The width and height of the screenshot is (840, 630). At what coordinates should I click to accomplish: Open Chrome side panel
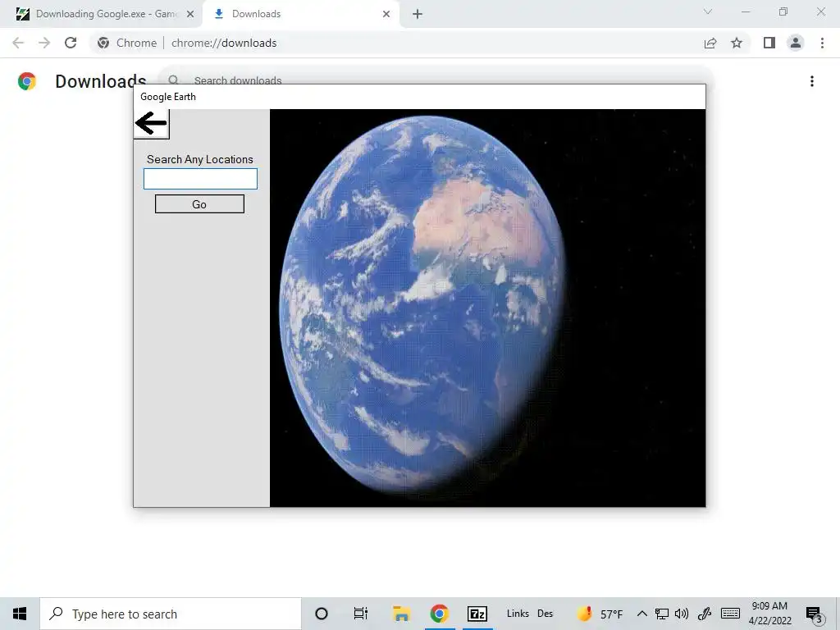[x=769, y=43]
